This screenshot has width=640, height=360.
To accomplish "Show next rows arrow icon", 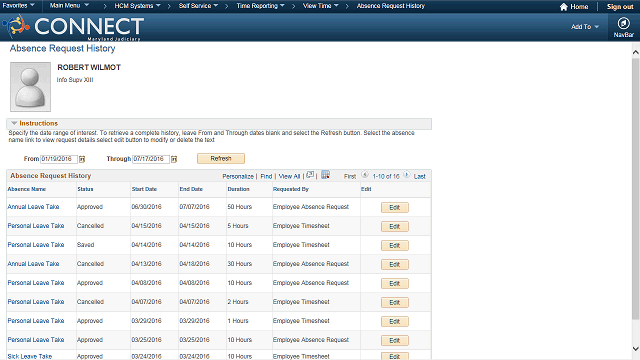I will [x=407, y=175].
